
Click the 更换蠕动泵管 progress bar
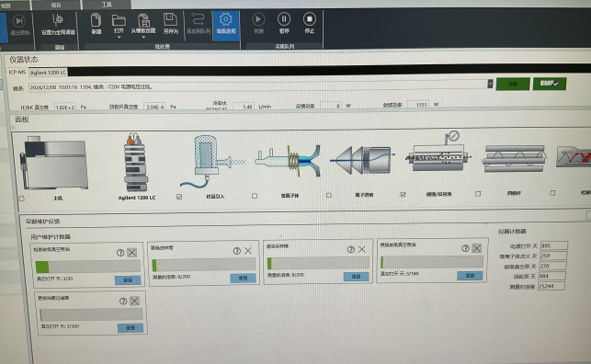point(203,265)
